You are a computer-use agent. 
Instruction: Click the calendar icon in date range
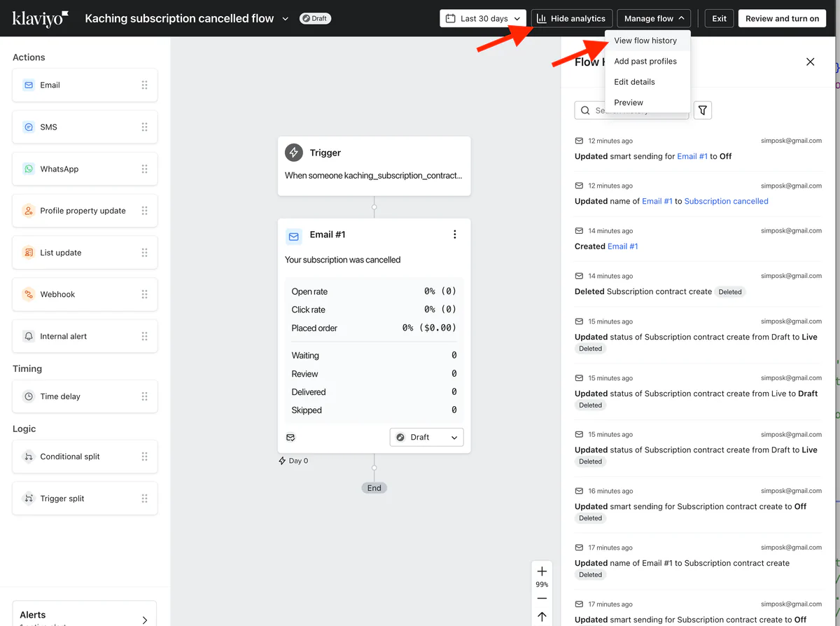pyautogui.click(x=451, y=18)
